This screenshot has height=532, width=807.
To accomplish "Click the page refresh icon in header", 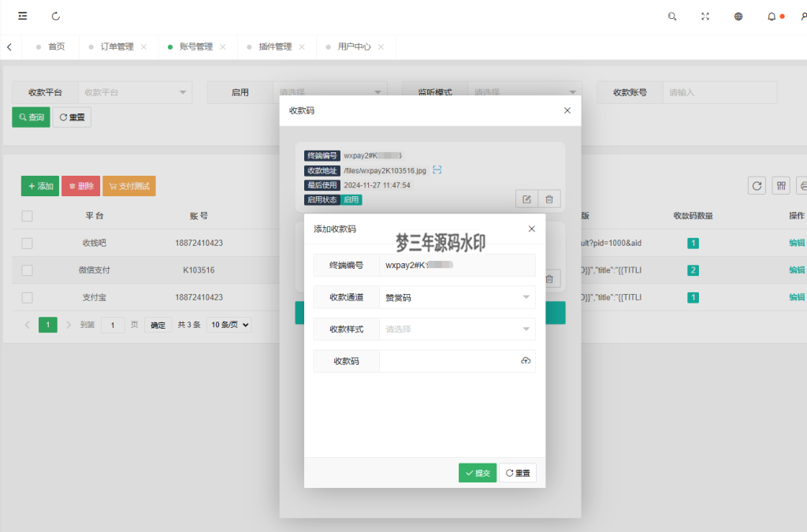I will coord(56,16).
